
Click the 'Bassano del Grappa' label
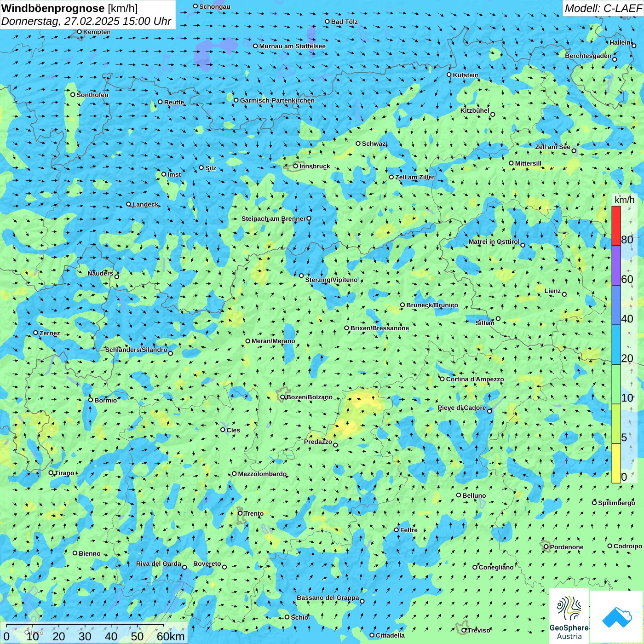point(328,598)
